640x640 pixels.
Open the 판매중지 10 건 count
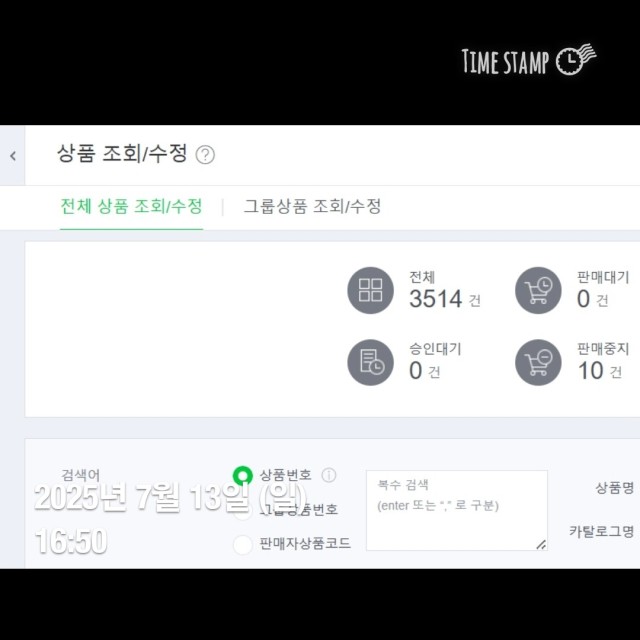600,371
